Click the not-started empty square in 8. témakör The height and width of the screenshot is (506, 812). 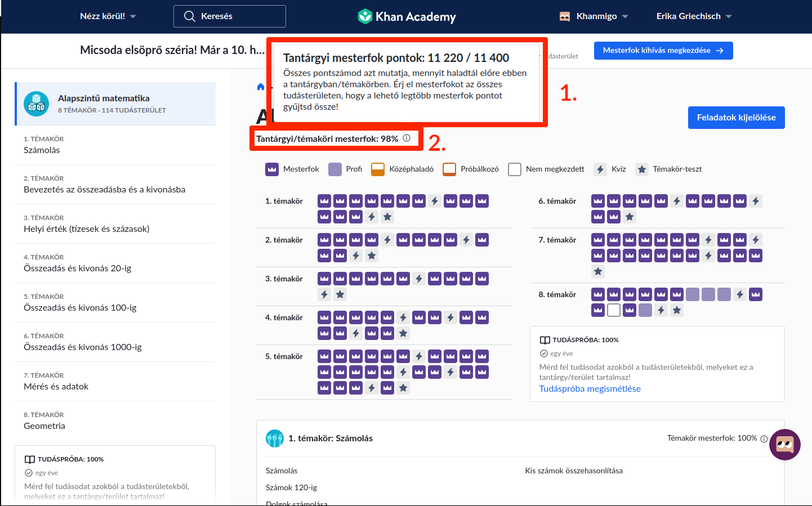pyautogui.click(x=614, y=310)
